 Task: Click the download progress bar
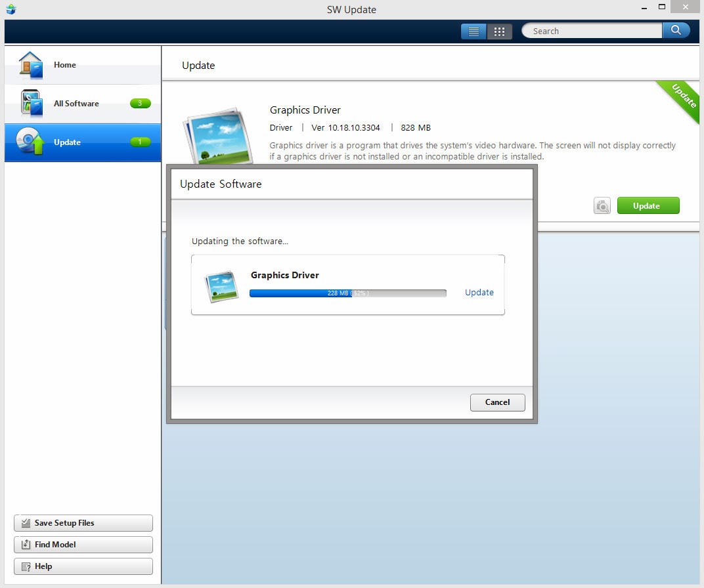pos(348,293)
